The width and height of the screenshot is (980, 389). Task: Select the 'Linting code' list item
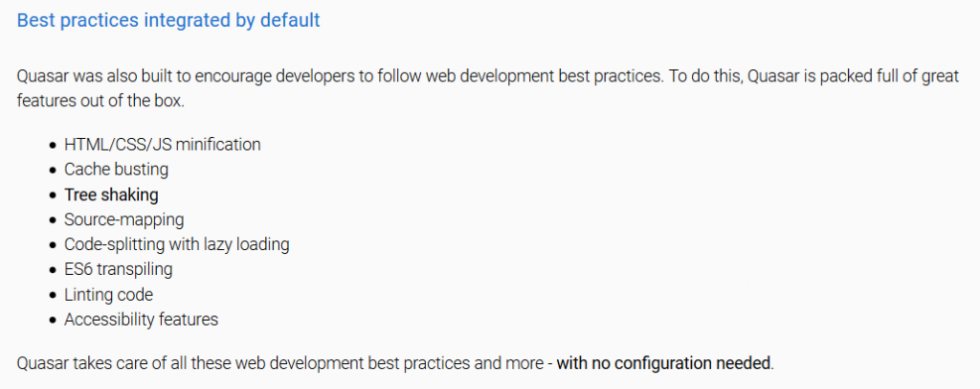pyautogui.click(x=109, y=294)
